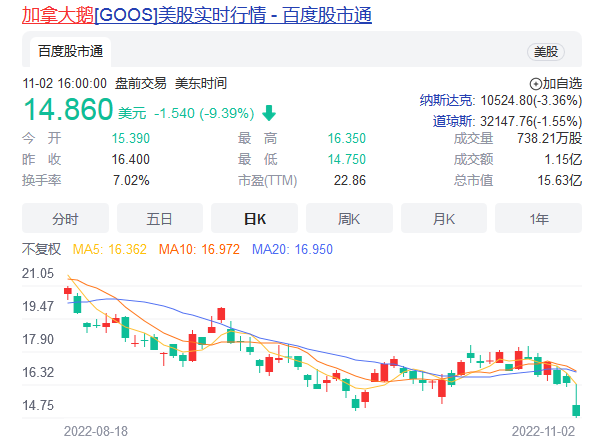The image size is (607, 440).
Task: Click the 今开 value 15.390
Action: point(130,139)
